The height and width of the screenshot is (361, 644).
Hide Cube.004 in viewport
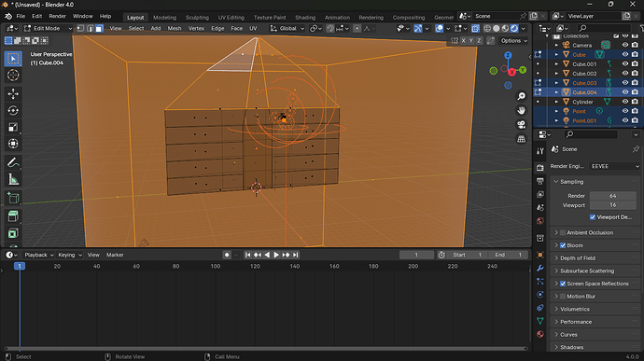point(625,92)
